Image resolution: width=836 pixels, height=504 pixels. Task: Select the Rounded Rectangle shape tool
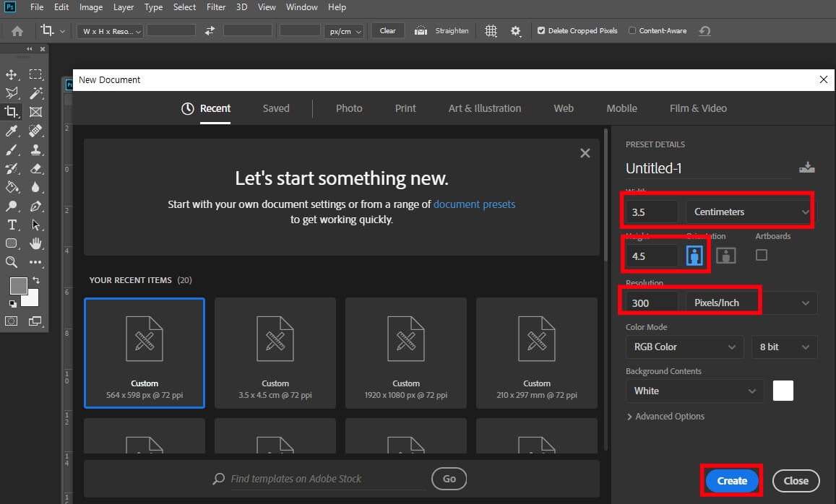(11, 243)
